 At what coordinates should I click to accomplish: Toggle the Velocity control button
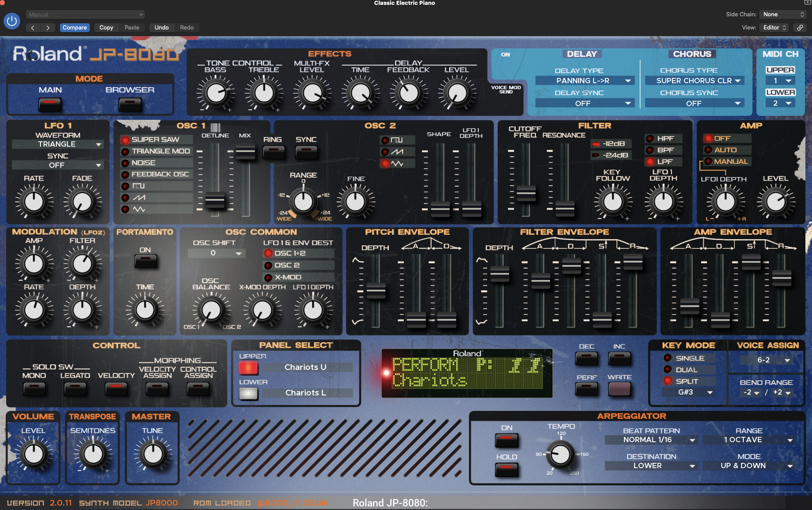click(x=116, y=388)
